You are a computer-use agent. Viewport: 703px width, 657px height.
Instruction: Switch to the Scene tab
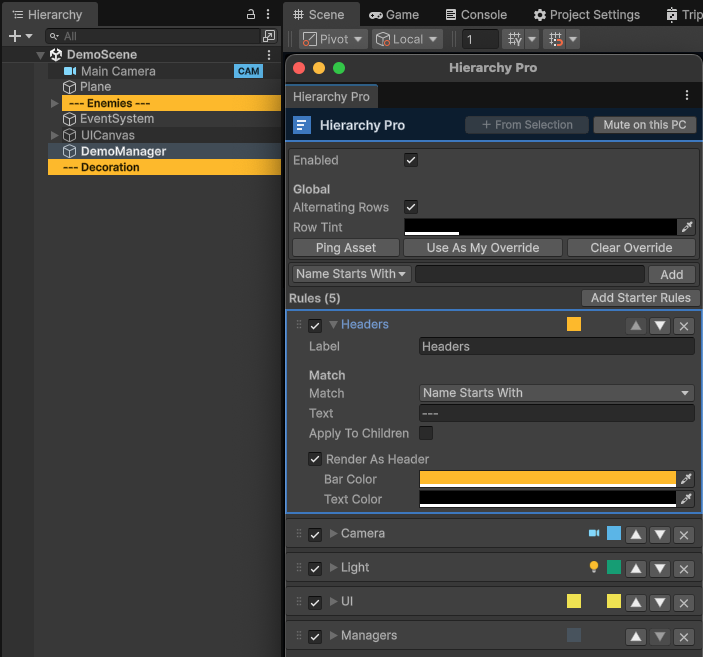pos(319,14)
